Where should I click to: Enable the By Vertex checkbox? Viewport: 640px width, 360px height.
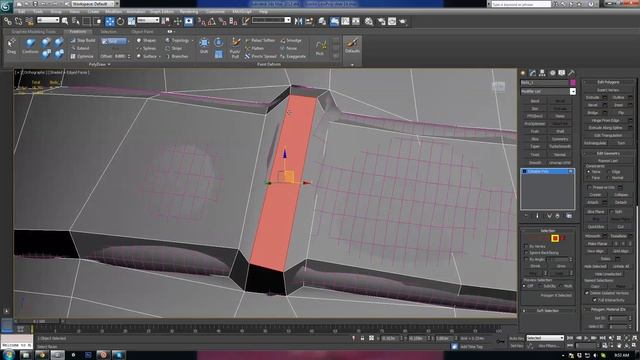point(526,247)
